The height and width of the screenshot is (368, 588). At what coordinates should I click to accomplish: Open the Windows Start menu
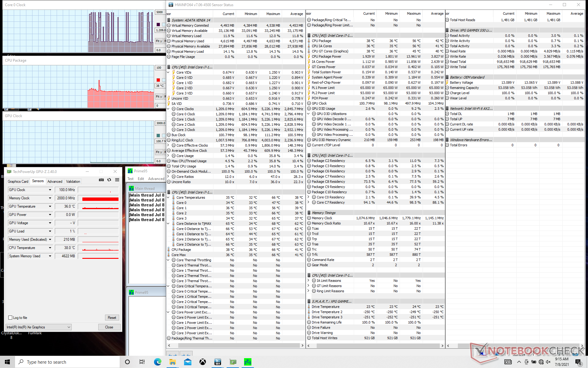pos(7,362)
